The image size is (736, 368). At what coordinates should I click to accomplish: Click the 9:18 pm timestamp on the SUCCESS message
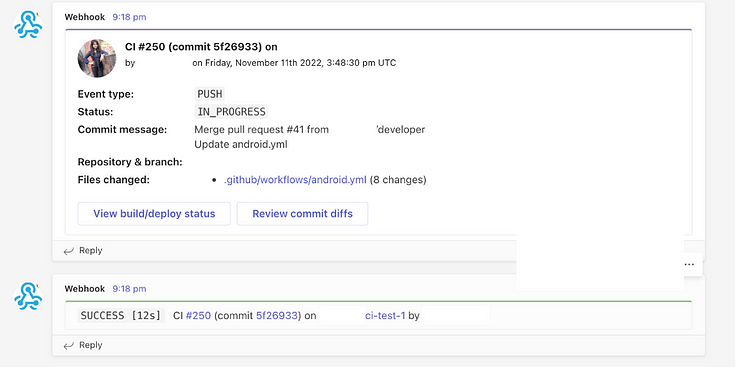pyautogui.click(x=129, y=289)
